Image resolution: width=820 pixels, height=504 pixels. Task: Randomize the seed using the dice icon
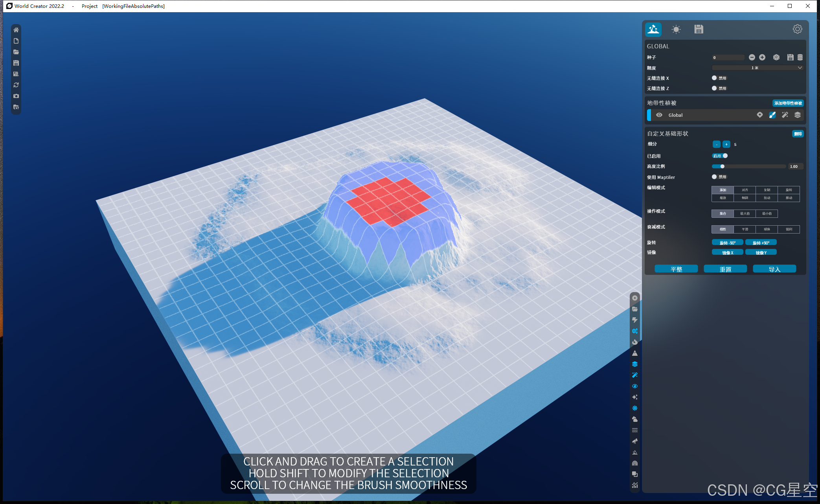776,57
